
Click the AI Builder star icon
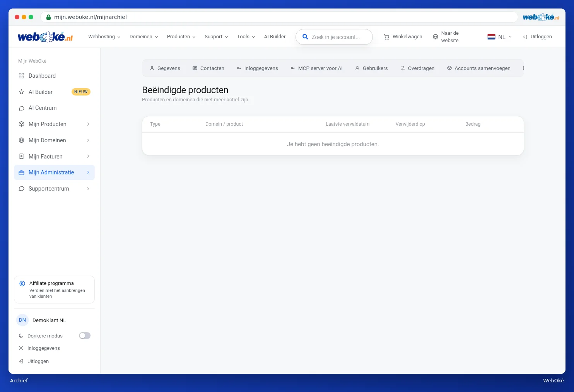point(21,92)
